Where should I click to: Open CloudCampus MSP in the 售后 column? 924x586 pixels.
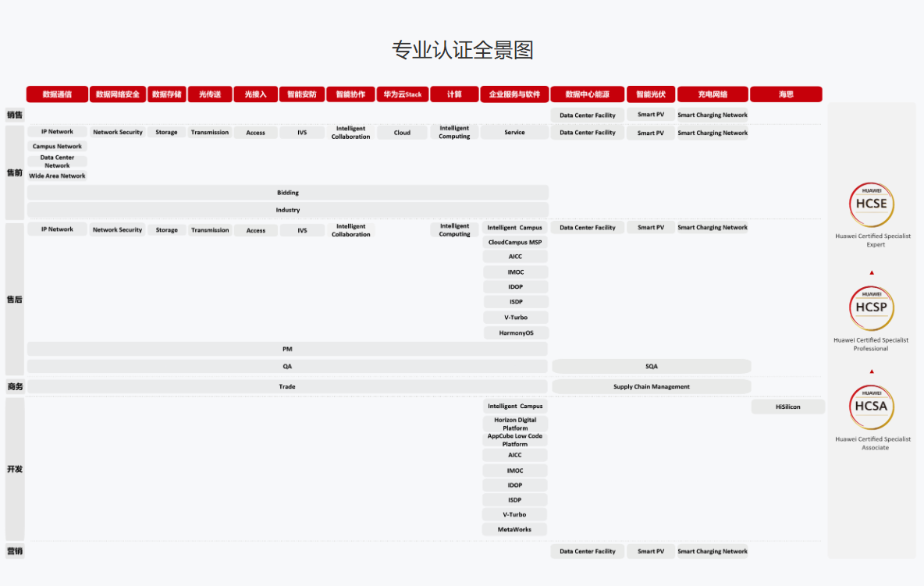[515, 242]
